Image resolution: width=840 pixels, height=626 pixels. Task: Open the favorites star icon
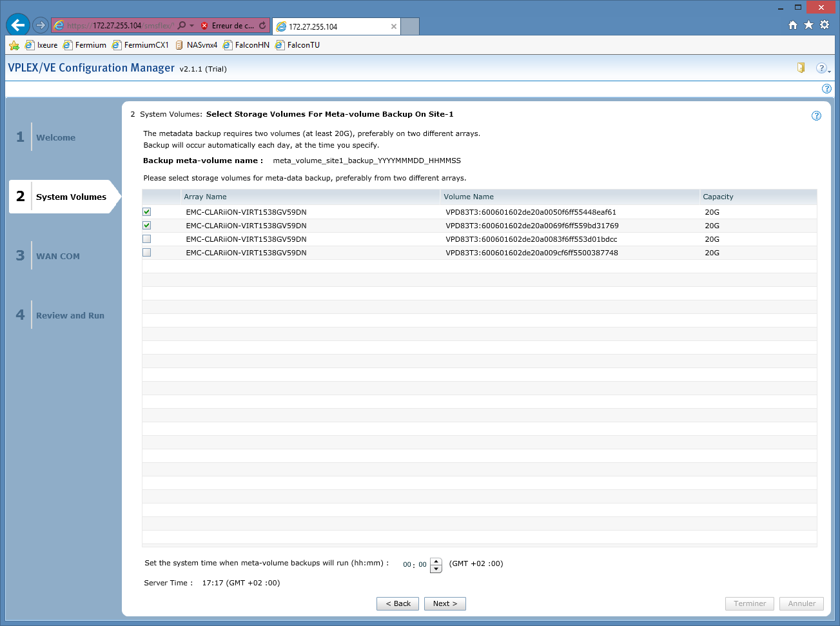click(x=808, y=25)
